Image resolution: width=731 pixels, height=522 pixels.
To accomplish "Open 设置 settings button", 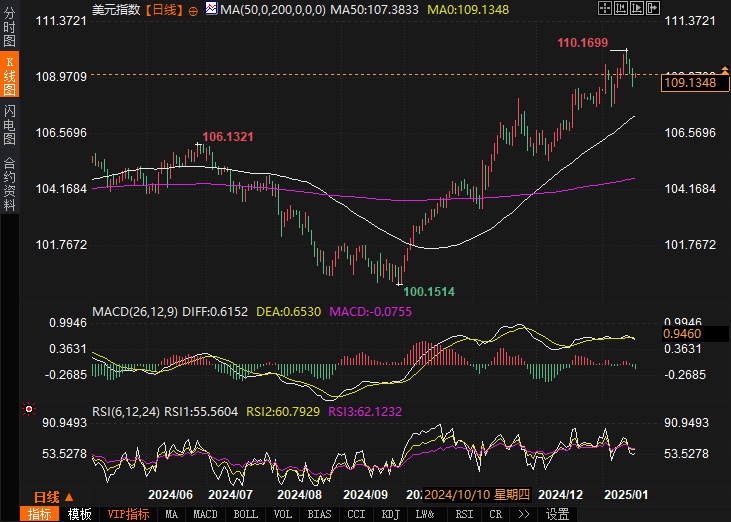I will (x=557, y=514).
